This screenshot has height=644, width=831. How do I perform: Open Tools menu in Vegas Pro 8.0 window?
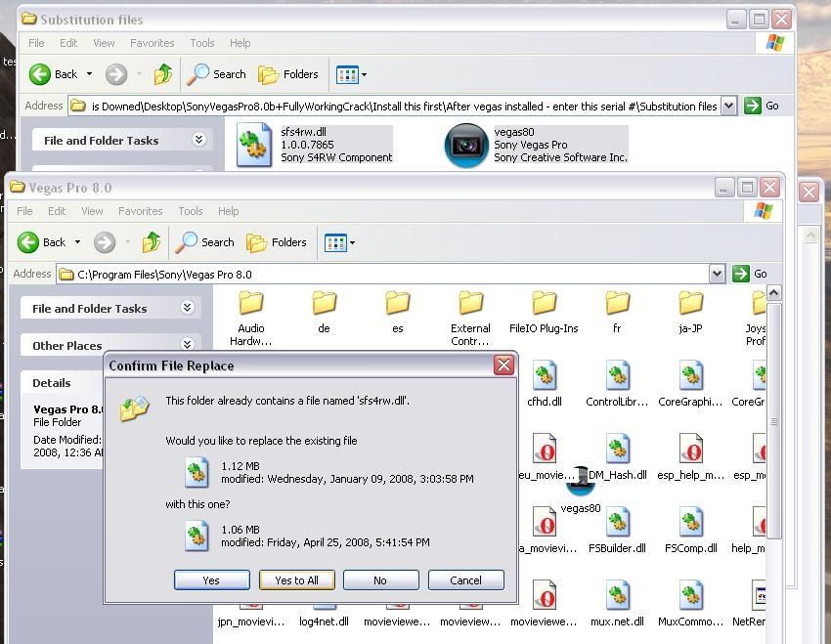pyautogui.click(x=191, y=211)
